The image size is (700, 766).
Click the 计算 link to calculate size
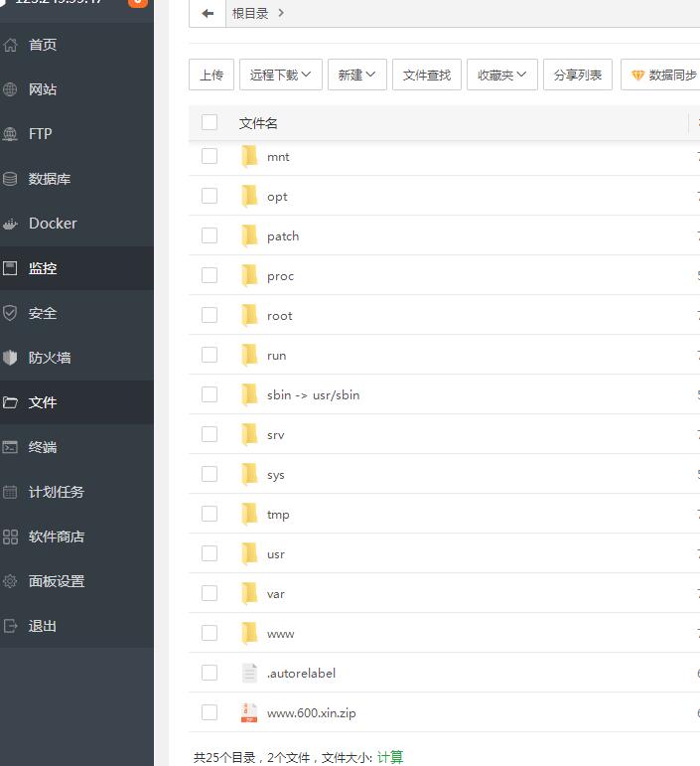click(390, 757)
